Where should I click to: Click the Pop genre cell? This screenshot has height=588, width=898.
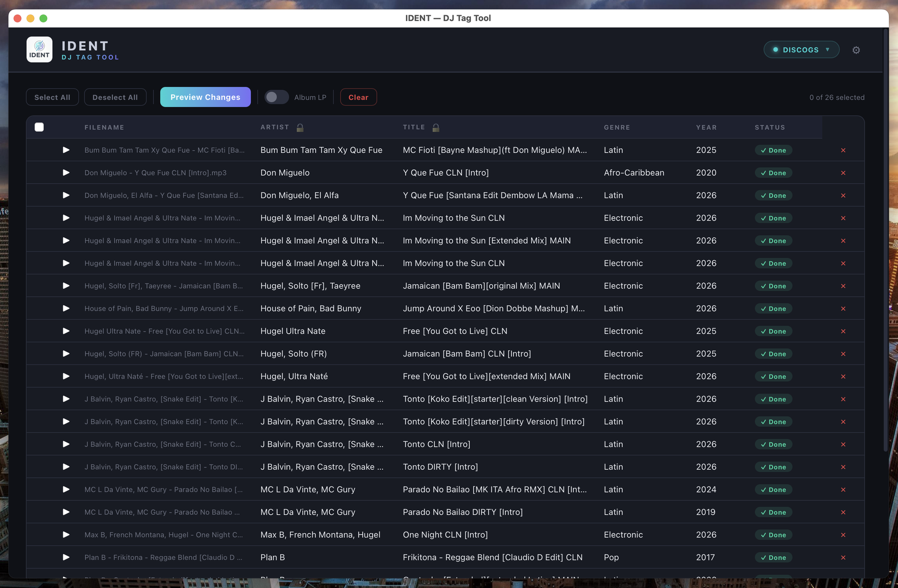pyautogui.click(x=611, y=557)
